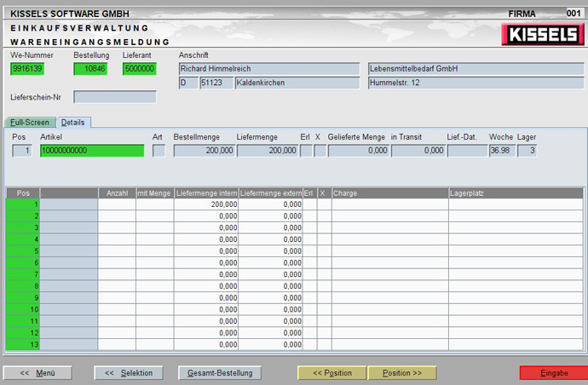
Task: Click the KISSELS logo
Action: pos(543,34)
